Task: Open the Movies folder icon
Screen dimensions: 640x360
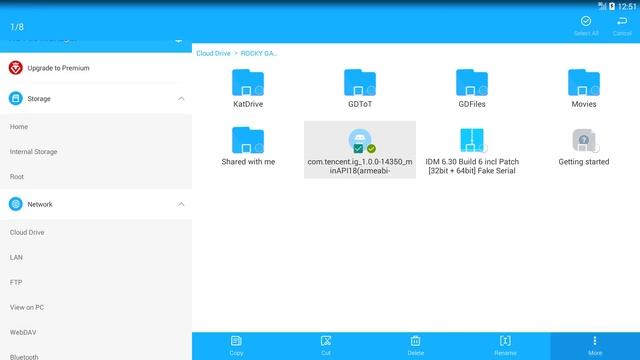Action: (584, 82)
